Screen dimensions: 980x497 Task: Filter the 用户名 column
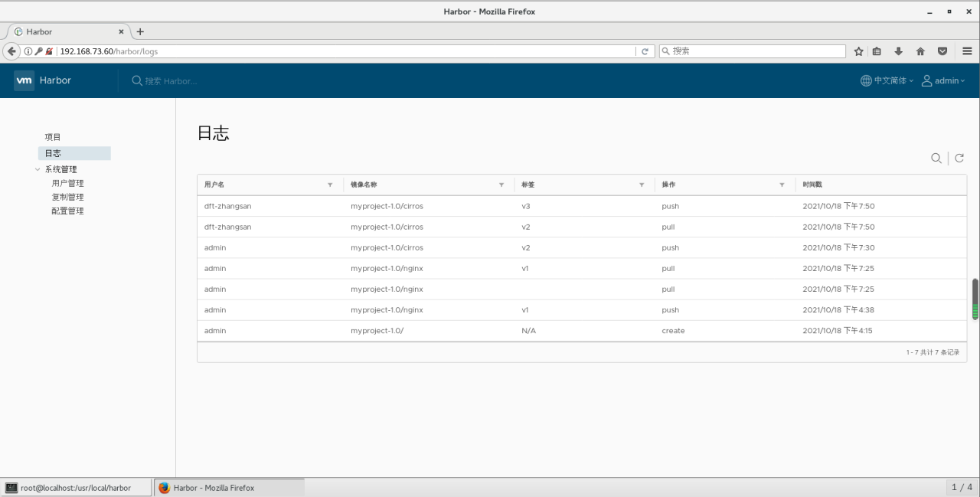[330, 185]
